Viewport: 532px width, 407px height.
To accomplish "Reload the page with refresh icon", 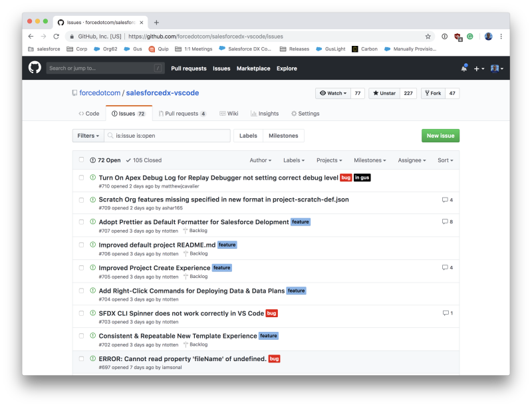I will [57, 37].
